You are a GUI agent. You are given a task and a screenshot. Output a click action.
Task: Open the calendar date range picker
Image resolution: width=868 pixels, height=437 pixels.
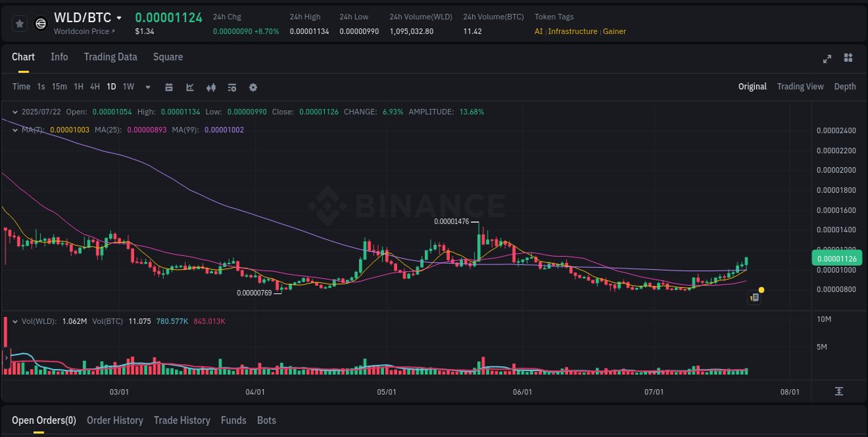coord(169,87)
